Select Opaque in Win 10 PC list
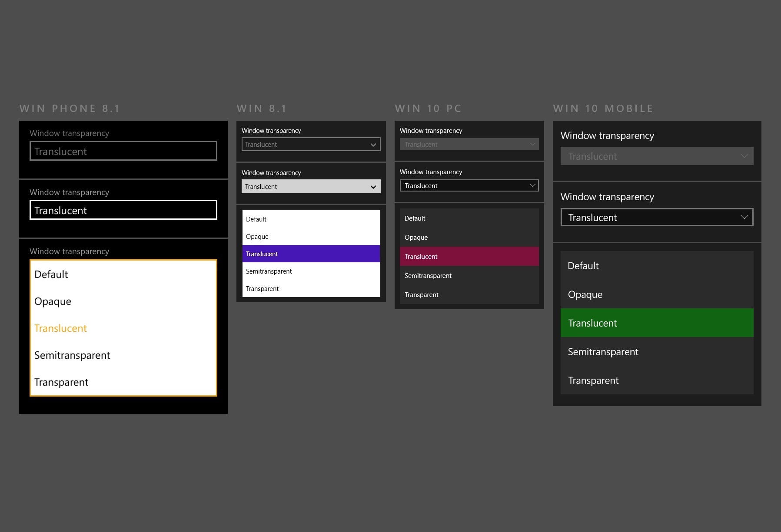Image resolution: width=781 pixels, height=532 pixels. (469, 238)
